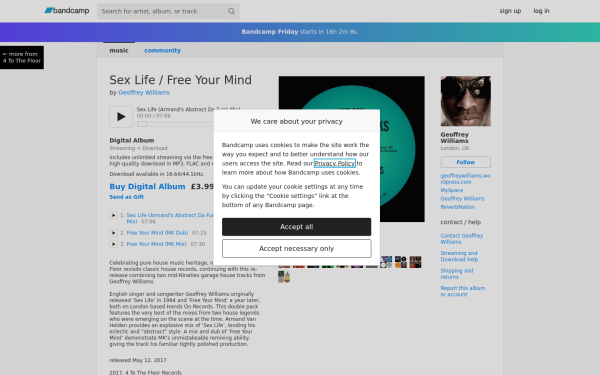Screen dimensions: 600x375
Task: Click the track progress slider handle
Action: click(x=142, y=124)
